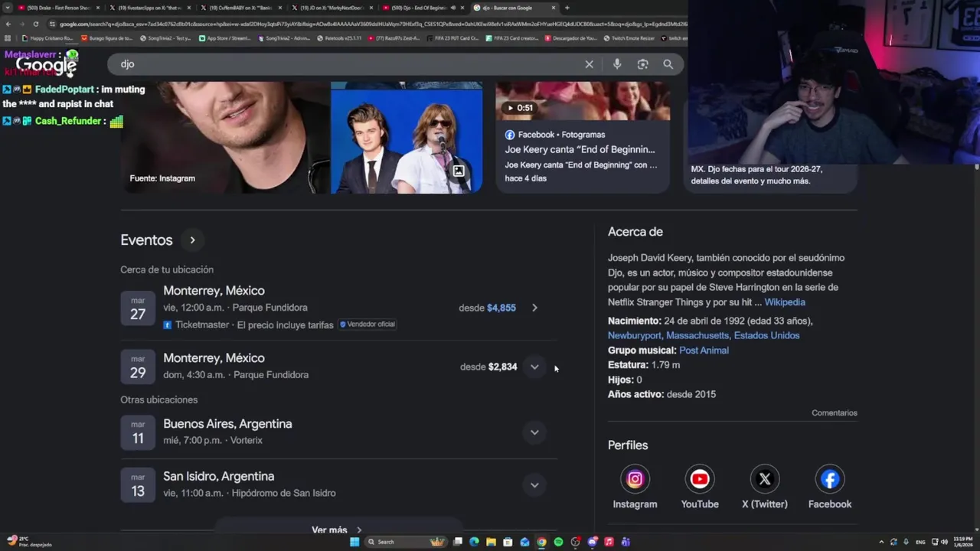The height and width of the screenshot is (551, 980).
Task: Click the Google search input field
Action: point(348,64)
